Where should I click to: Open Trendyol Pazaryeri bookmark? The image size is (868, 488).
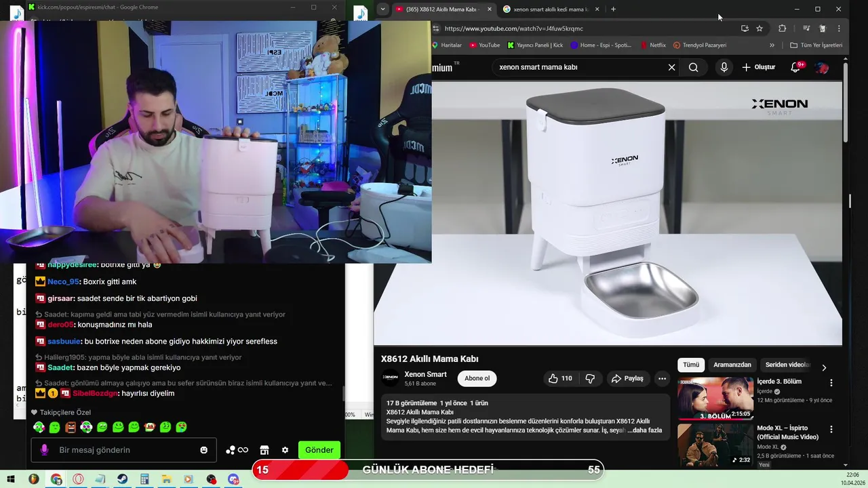700,45
